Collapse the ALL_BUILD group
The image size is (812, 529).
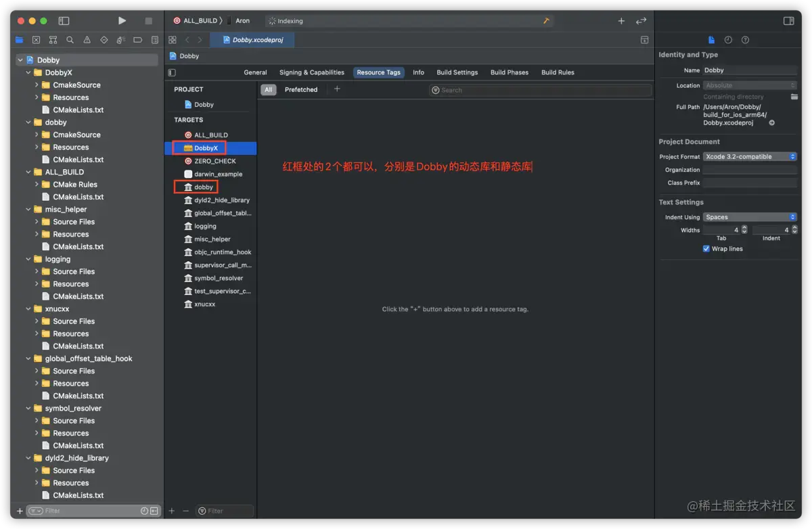coord(28,172)
